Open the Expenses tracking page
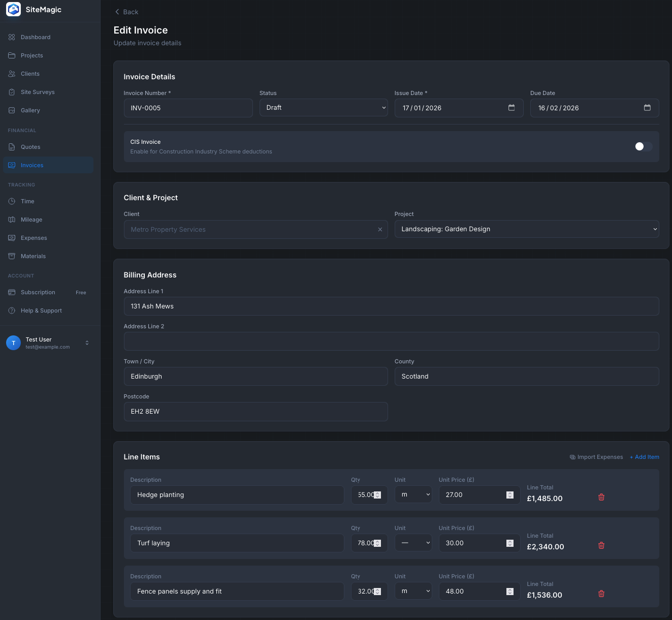Image resolution: width=672 pixels, height=620 pixels. coord(34,237)
